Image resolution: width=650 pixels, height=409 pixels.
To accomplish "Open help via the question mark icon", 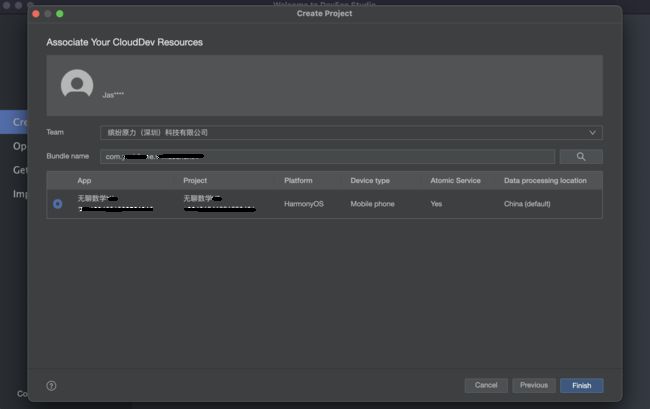I will [x=51, y=386].
